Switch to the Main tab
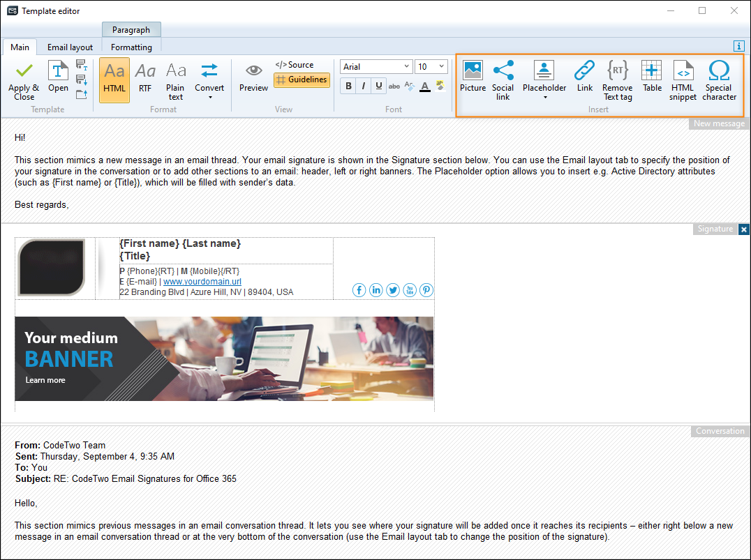 pyautogui.click(x=20, y=47)
